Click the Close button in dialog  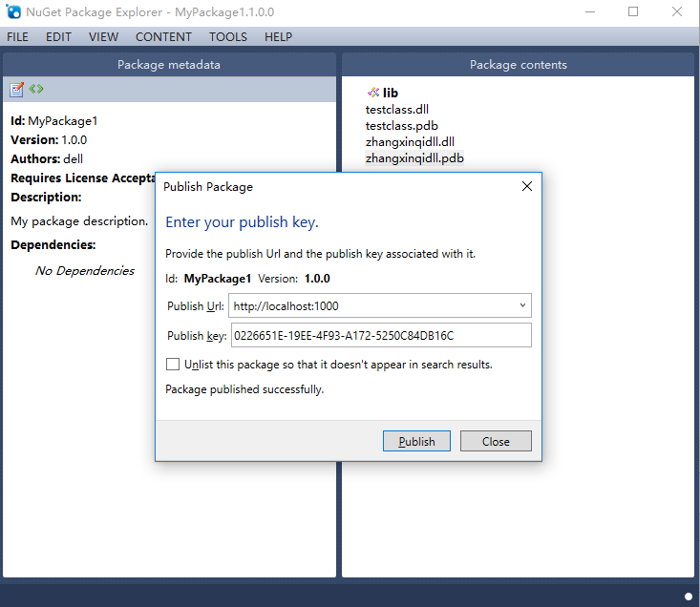click(x=496, y=441)
